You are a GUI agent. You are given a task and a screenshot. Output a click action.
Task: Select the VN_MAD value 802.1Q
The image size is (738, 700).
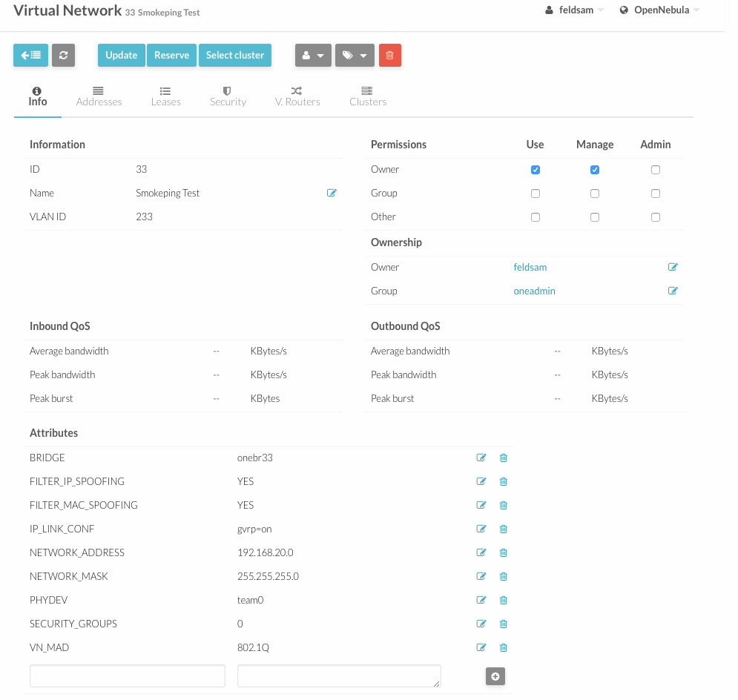pyautogui.click(x=253, y=647)
